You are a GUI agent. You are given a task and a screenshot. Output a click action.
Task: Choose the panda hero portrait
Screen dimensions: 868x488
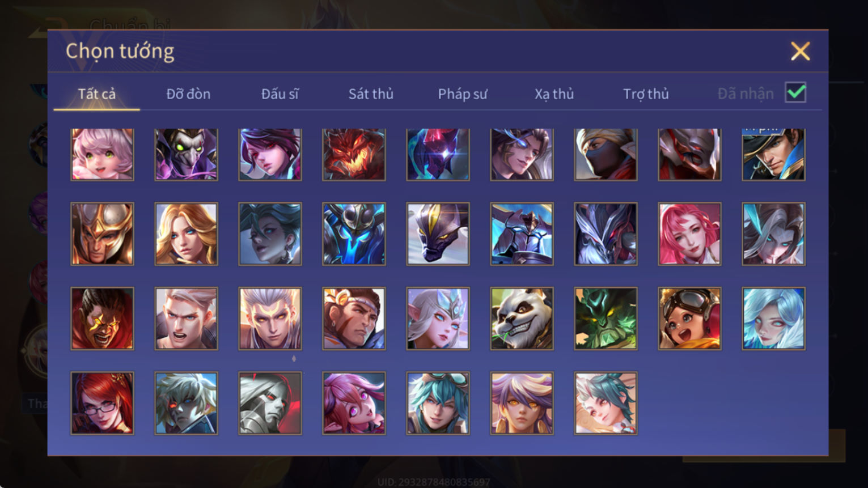[x=522, y=319]
